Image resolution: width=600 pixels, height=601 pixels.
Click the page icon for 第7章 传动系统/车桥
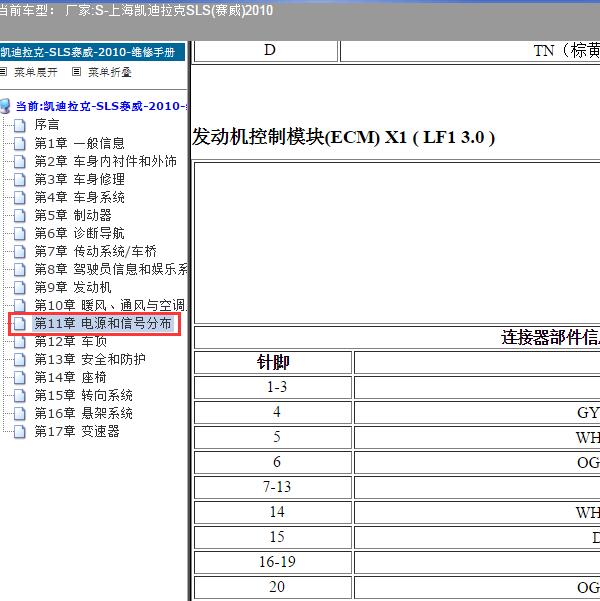pyautogui.click(x=20, y=251)
